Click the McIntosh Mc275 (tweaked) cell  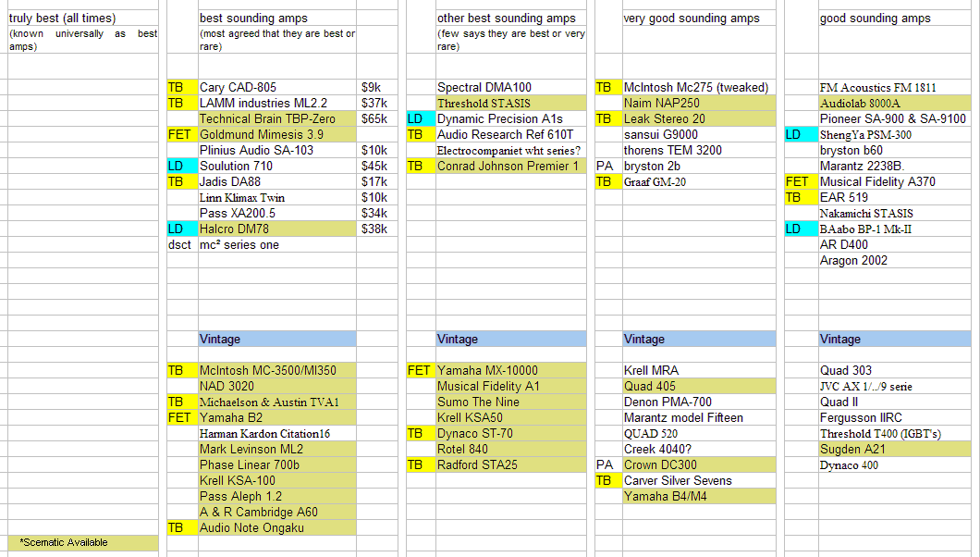(699, 88)
